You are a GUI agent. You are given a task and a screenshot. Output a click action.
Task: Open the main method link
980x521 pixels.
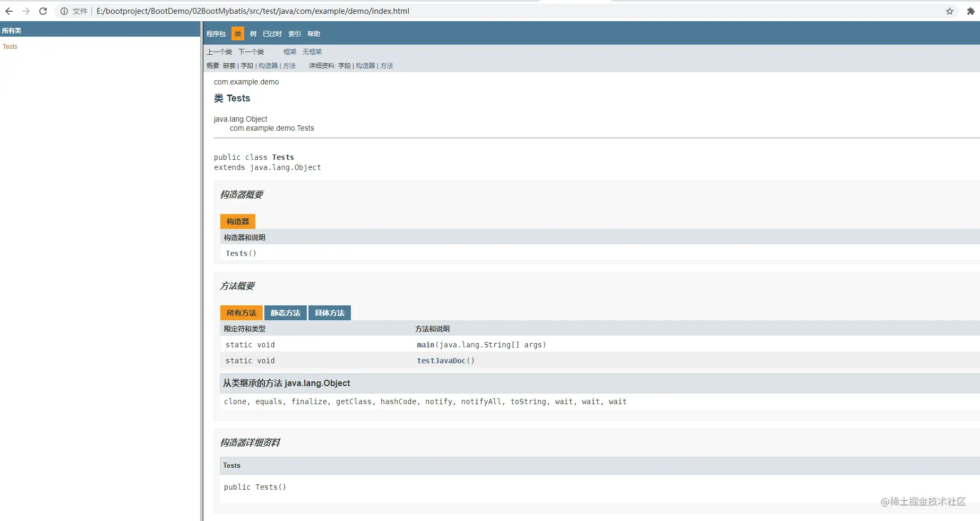[426, 345]
